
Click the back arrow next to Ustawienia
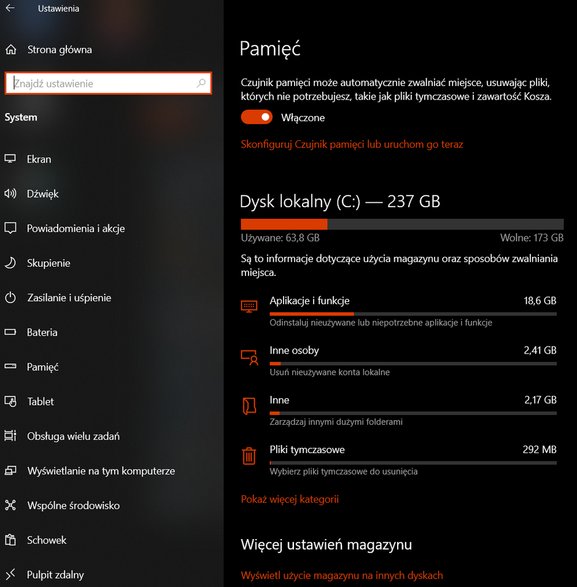[x=10, y=8]
